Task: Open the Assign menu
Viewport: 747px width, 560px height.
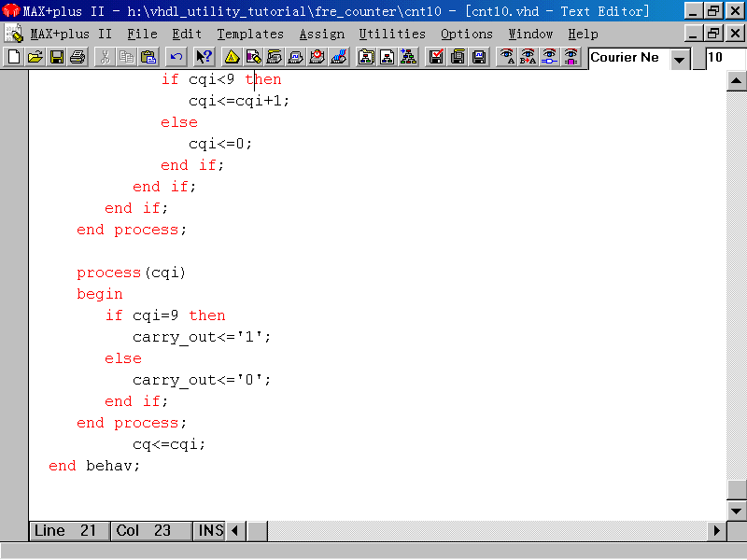Action: point(322,35)
